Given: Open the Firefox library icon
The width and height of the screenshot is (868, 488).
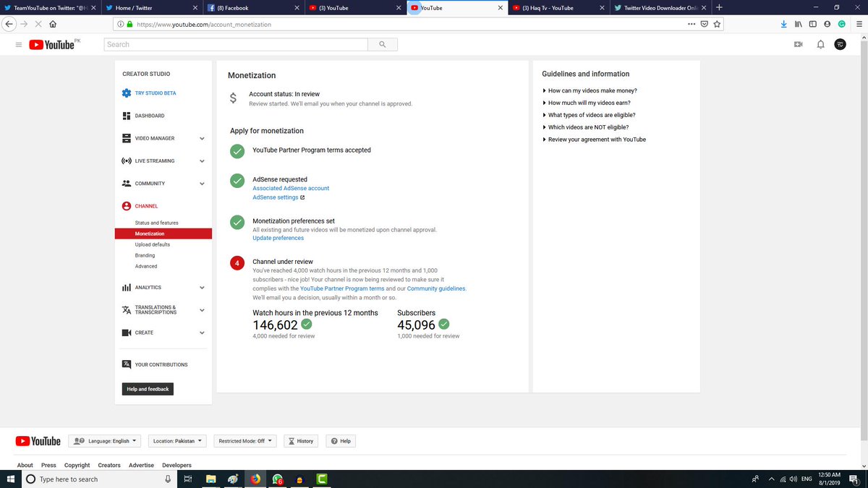Looking at the screenshot, I should click(799, 24).
